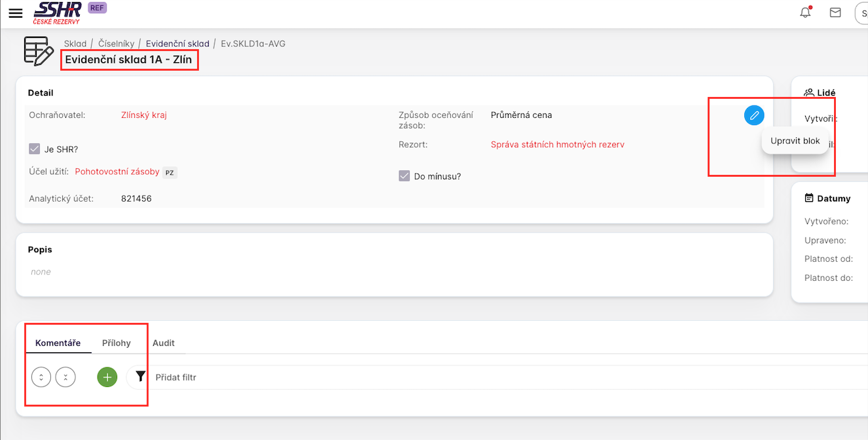Open the mail envelope messages
Viewport: 868px width, 440px height.
[835, 12]
